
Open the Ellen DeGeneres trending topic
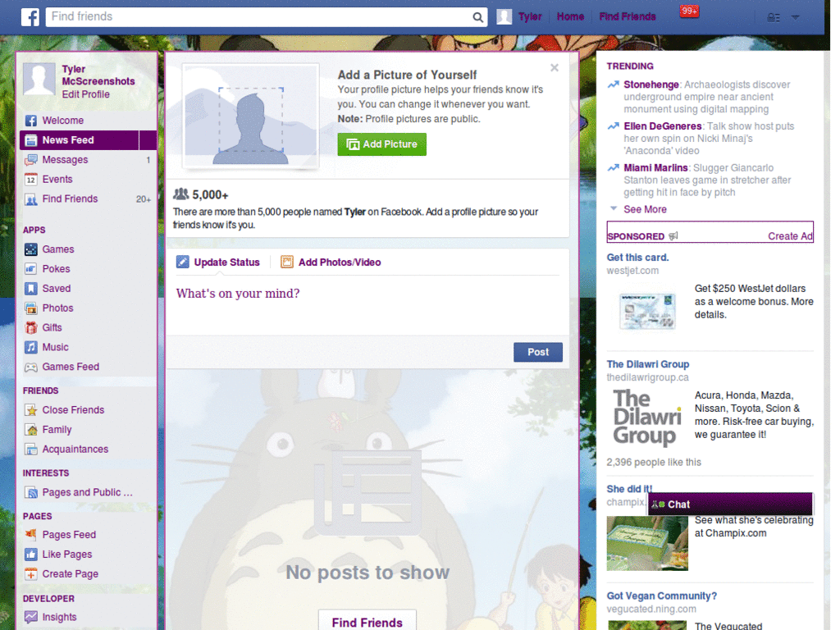[x=663, y=126]
